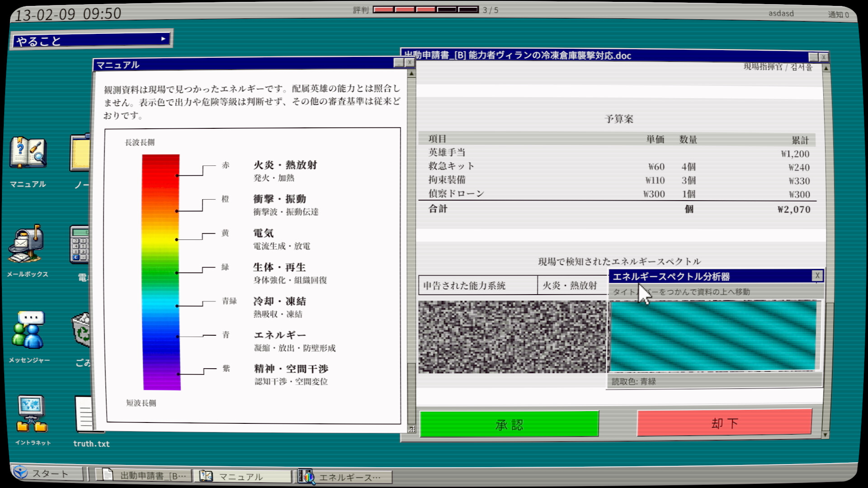Image resolution: width=868 pixels, height=488 pixels.
Task: Minimize the マニュアル window
Action: [x=399, y=63]
